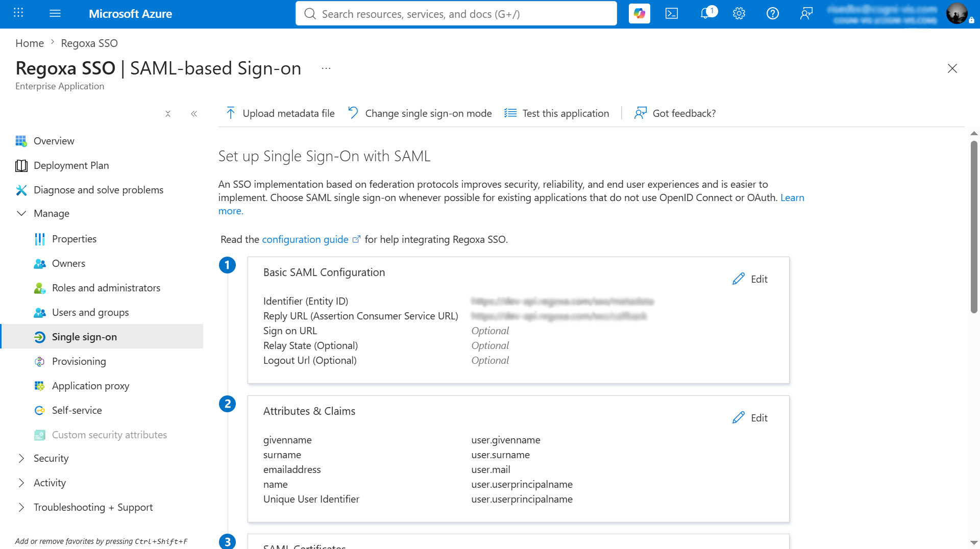Image resolution: width=980 pixels, height=549 pixels.
Task: Open the Regoxa SSO breadcrumb
Action: [89, 43]
